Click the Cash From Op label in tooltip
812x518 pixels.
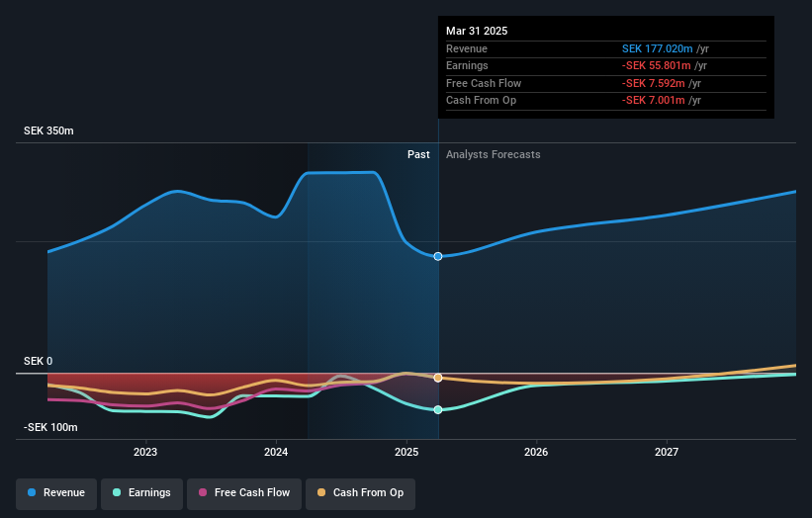[x=481, y=101]
